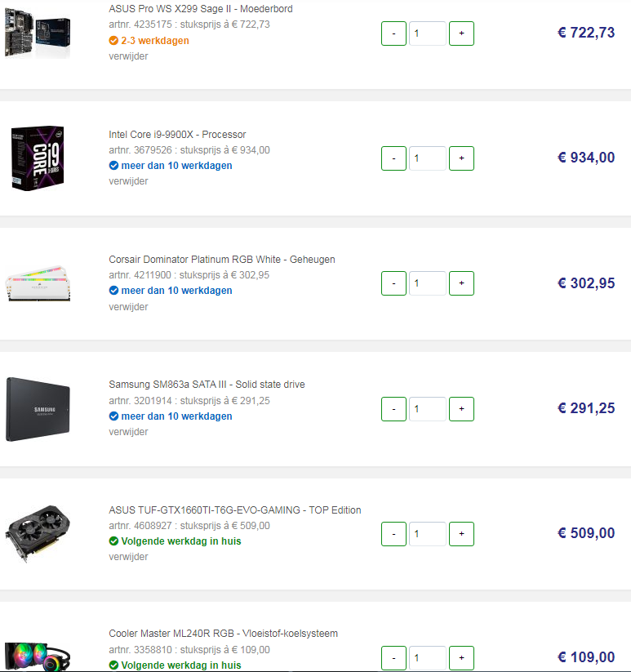This screenshot has width=631, height=672.
Task: Increase quantity of ASUS TUF-GTX1660TI graphics card
Action: (x=461, y=534)
